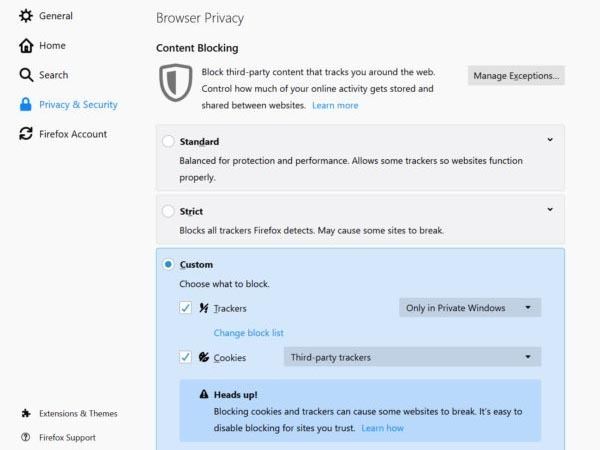Click the Search magnifier icon

26,75
